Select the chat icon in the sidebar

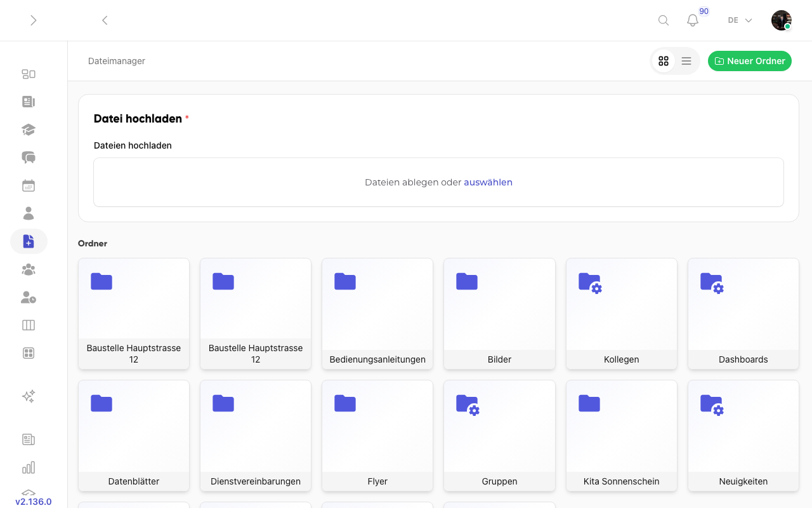(29, 157)
